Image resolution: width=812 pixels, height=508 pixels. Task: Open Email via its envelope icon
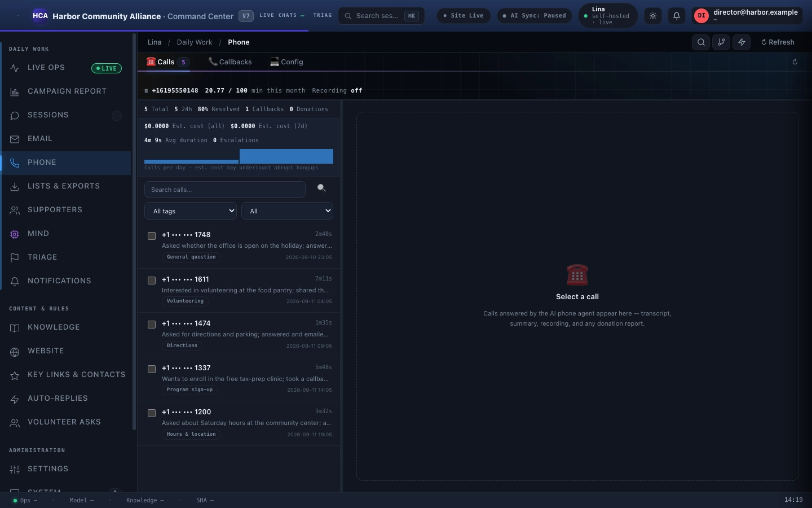[15, 139]
